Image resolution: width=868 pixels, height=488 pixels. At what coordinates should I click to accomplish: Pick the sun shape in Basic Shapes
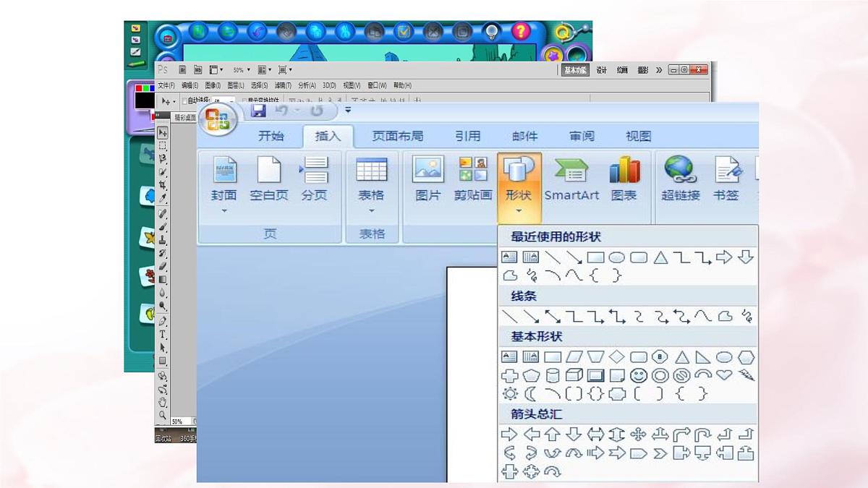tap(510, 394)
